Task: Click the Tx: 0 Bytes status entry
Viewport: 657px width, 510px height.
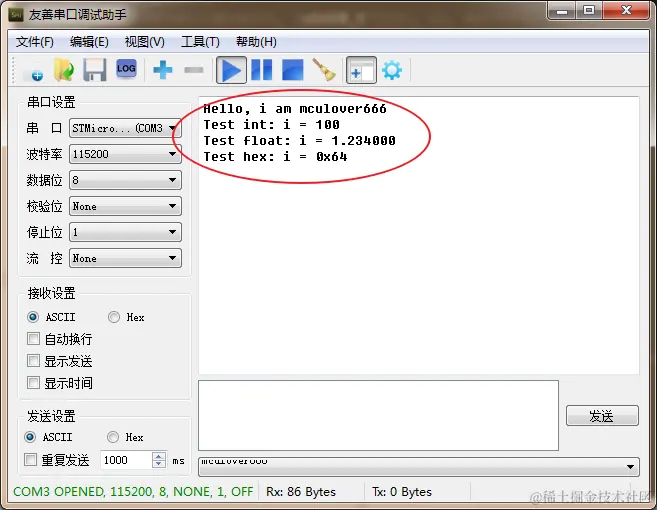Action: (x=402, y=492)
